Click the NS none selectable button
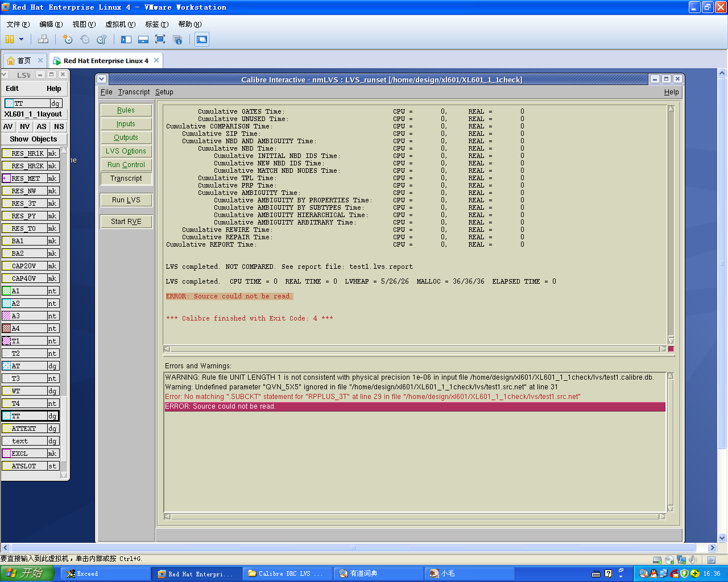 point(59,127)
